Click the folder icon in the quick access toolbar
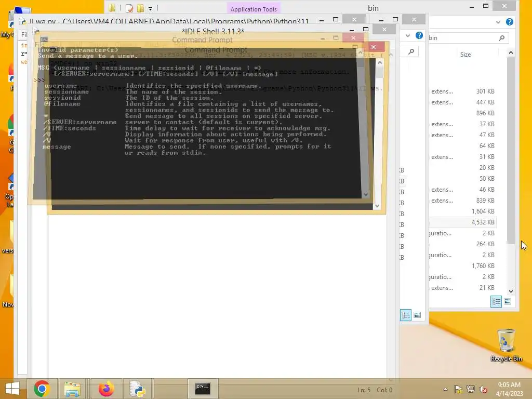532x399 pixels. click(x=112, y=8)
